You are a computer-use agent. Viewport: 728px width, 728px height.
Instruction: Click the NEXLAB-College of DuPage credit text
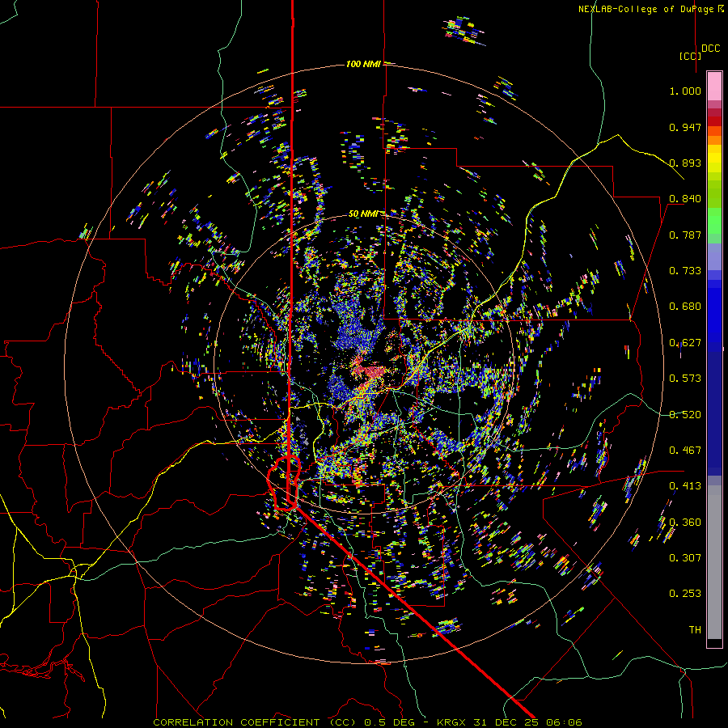point(650,9)
